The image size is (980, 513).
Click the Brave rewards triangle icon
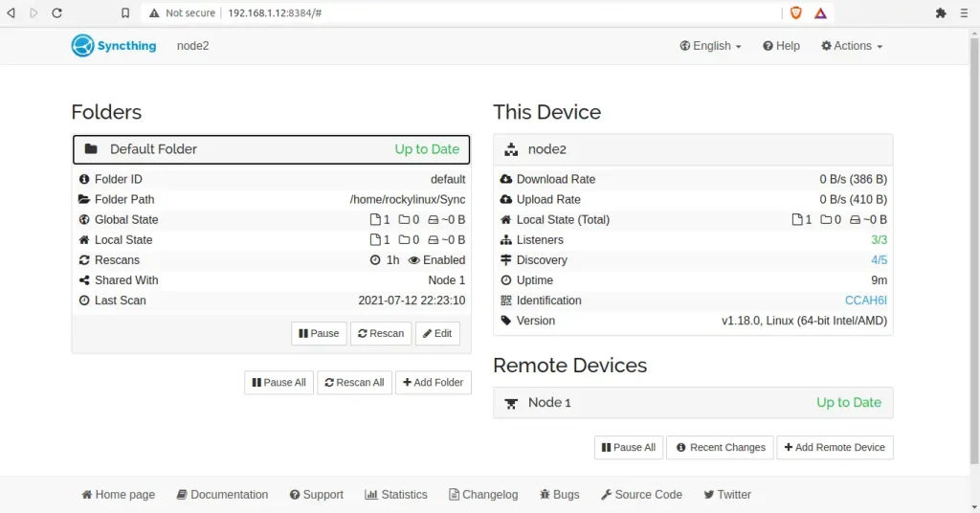[820, 12]
